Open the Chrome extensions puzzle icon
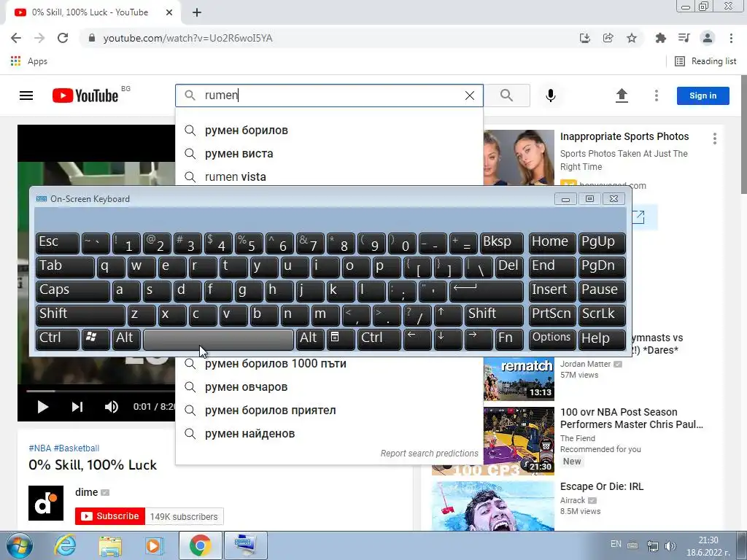747x560 pixels. click(x=660, y=38)
